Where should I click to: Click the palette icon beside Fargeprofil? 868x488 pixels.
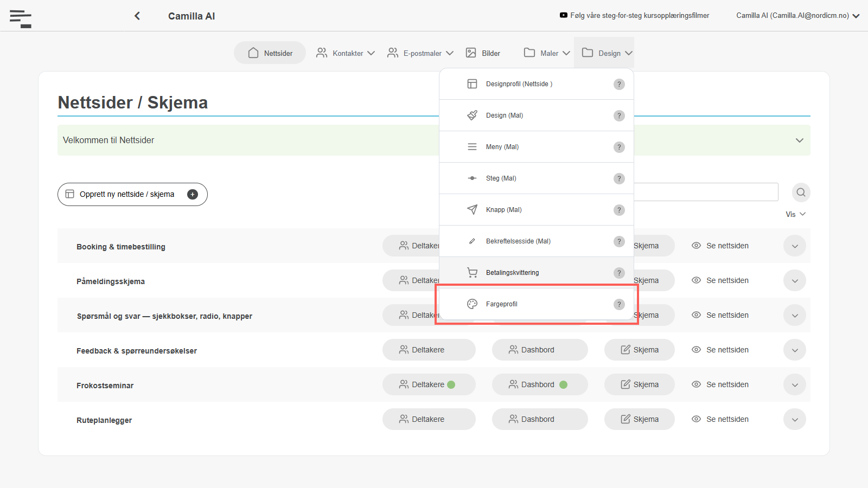click(473, 304)
